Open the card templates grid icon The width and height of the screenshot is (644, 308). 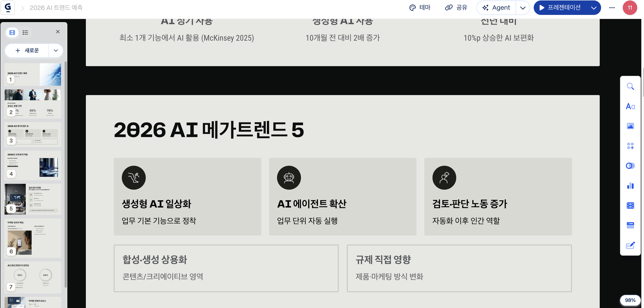coord(630,146)
